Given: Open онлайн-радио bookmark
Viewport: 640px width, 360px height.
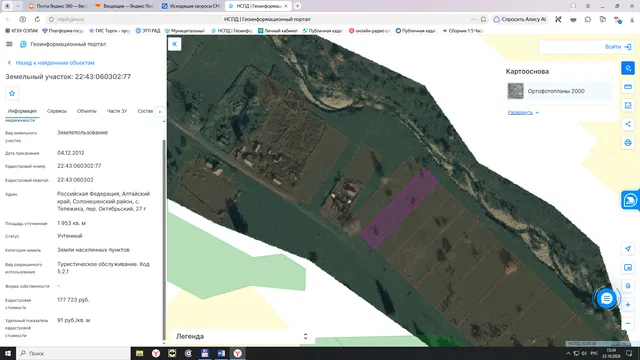Looking at the screenshot, I should pyautogui.click(x=369, y=31).
